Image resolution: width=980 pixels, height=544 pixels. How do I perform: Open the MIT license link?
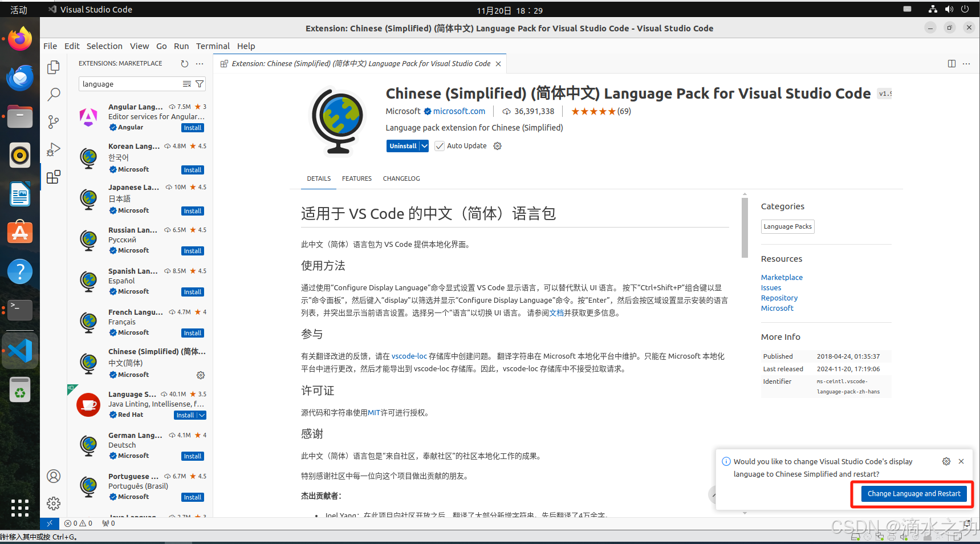[x=374, y=413]
